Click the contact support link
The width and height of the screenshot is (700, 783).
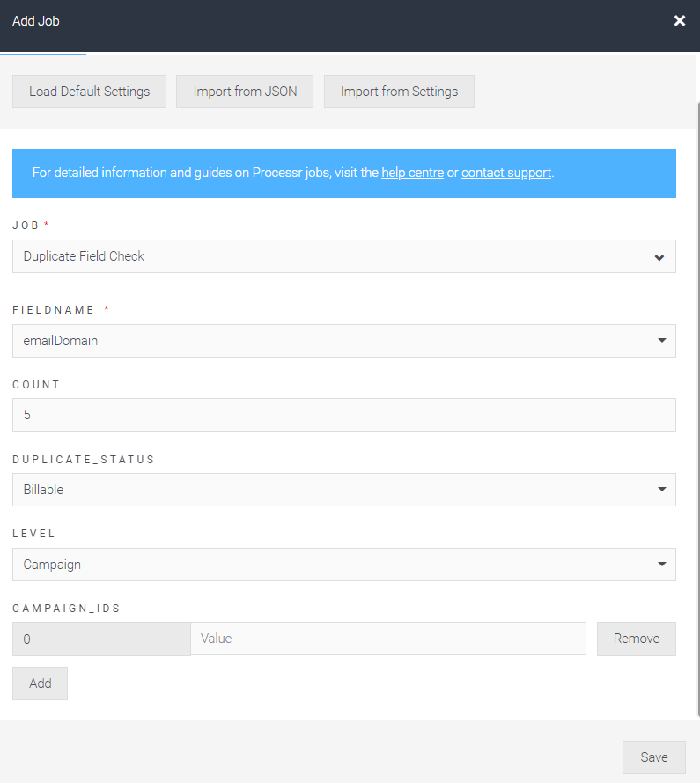click(x=505, y=173)
